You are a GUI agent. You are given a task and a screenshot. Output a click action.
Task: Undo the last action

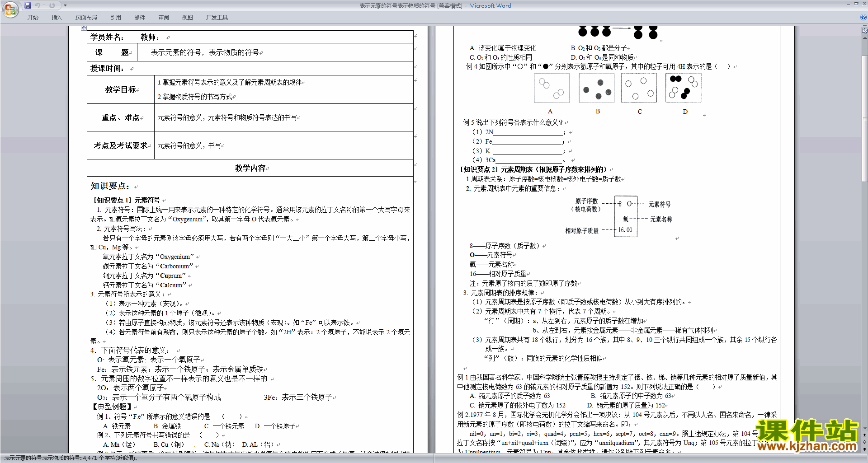point(38,5)
